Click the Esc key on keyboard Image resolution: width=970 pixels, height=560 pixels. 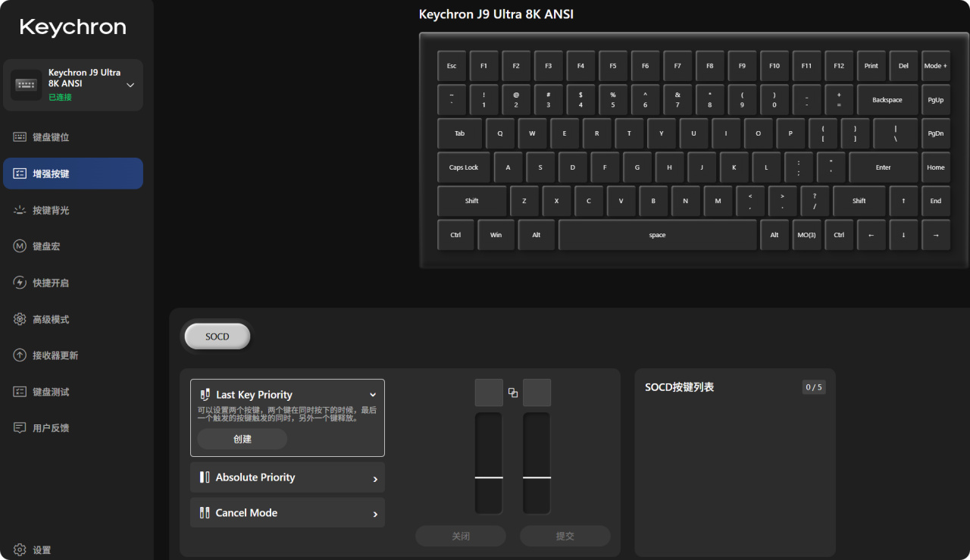pos(452,66)
